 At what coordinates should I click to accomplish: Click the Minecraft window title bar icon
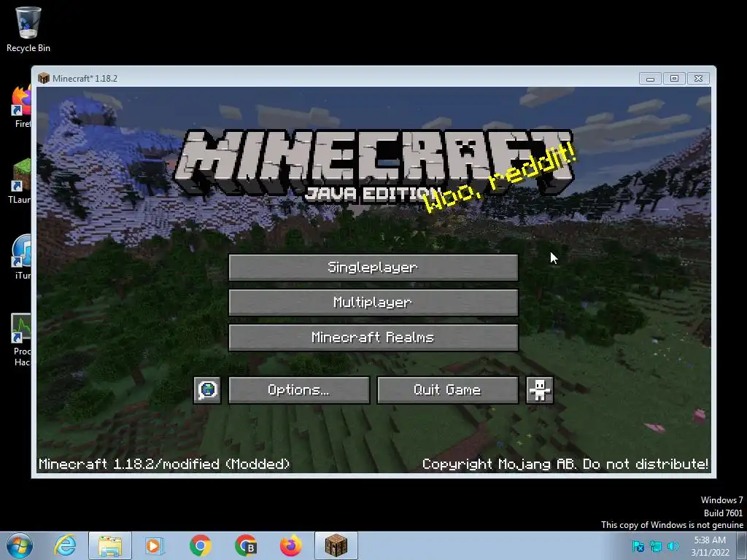[43, 78]
